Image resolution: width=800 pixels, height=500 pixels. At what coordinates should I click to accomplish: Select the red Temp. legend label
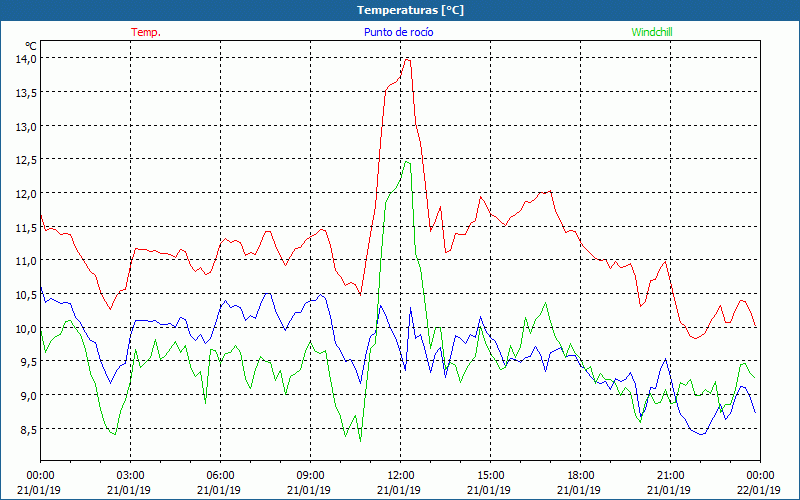146,32
